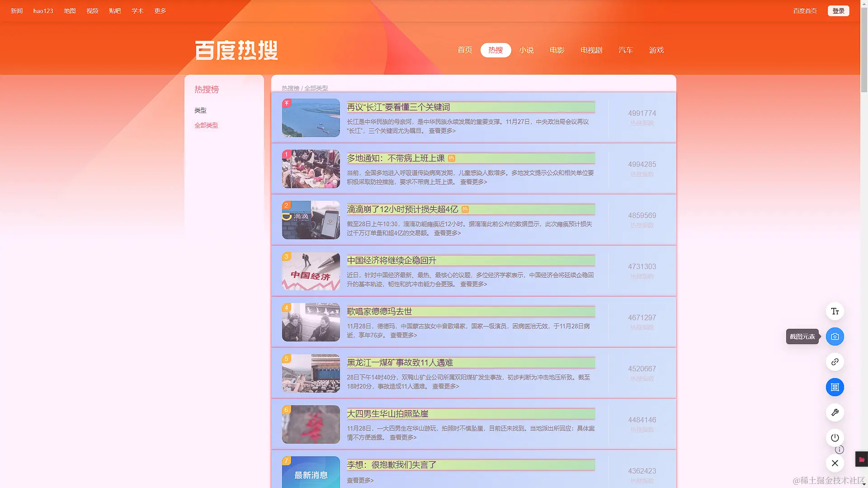This screenshot has height=488, width=868.
Task: Select the 全部类型 filter option
Action: coord(206,125)
